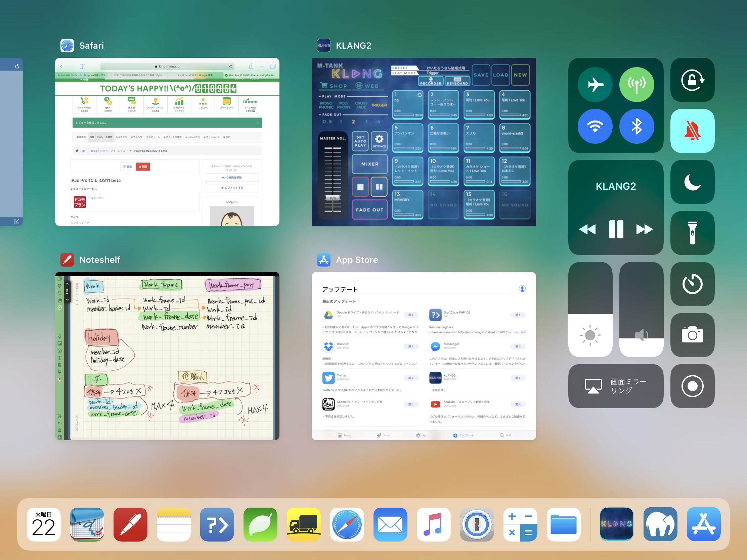The width and height of the screenshot is (747, 560).
Task: Open Files app in dock
Action: (x=563, y=524)
